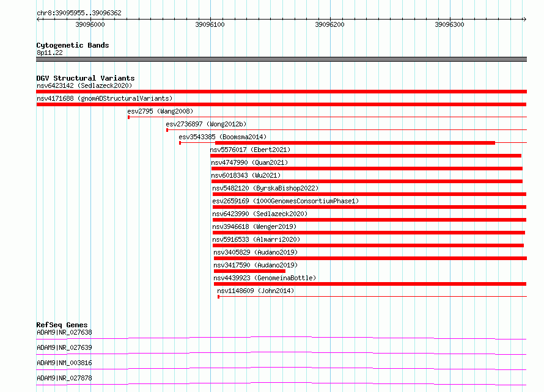Viewport: 544px width, 392px height.
Task: Click nsv4747990 (Quan2021) label
Action: 249,162
